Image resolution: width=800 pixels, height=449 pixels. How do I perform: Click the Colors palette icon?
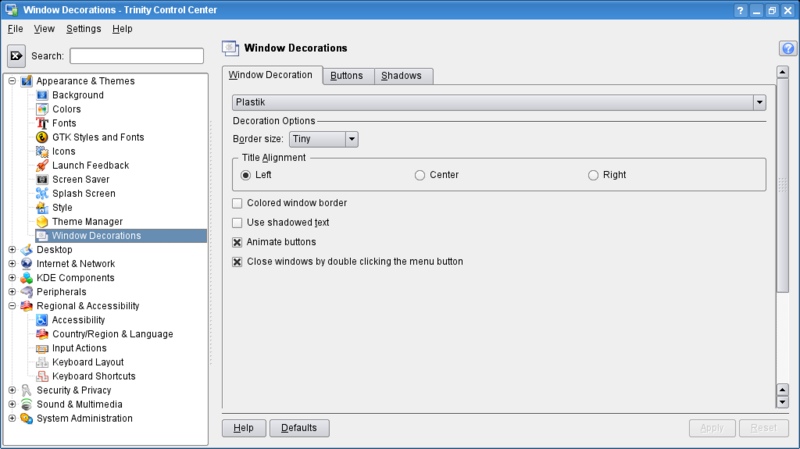click(42, 109)
